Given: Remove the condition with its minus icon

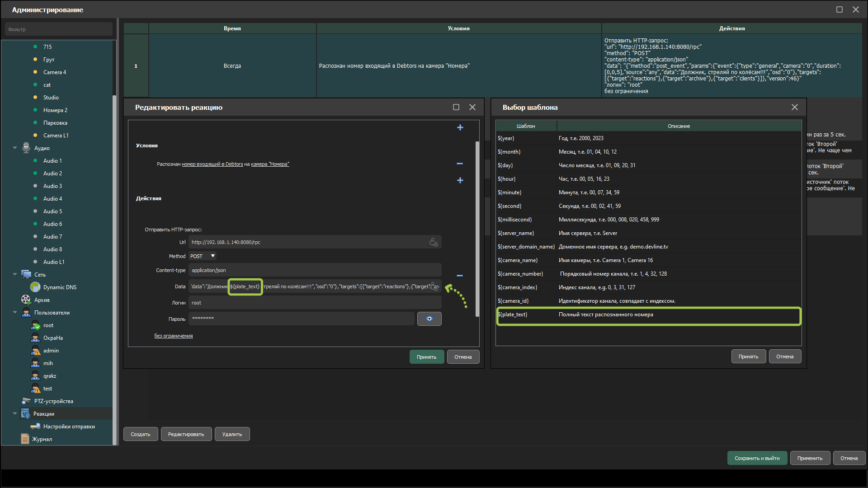Looking at the screenshot, I should (460, 164).
